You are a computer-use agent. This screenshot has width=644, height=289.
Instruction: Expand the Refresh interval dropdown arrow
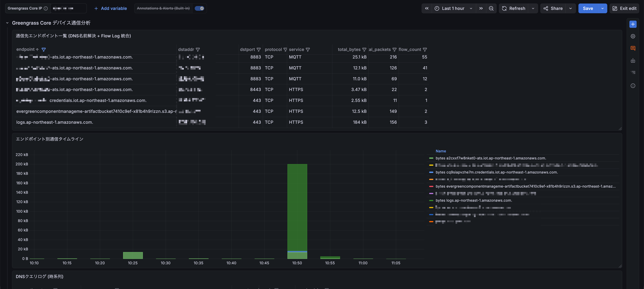click(x=533, y=8)
